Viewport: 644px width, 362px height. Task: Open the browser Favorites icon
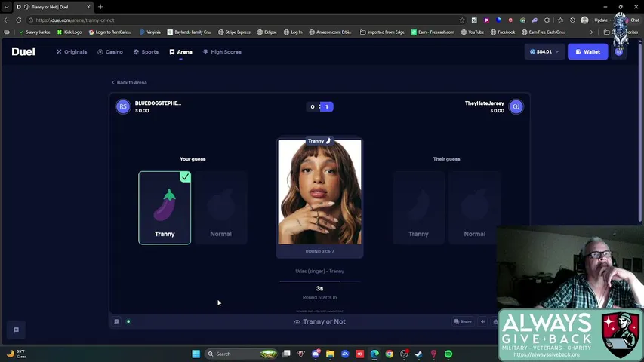560,20
